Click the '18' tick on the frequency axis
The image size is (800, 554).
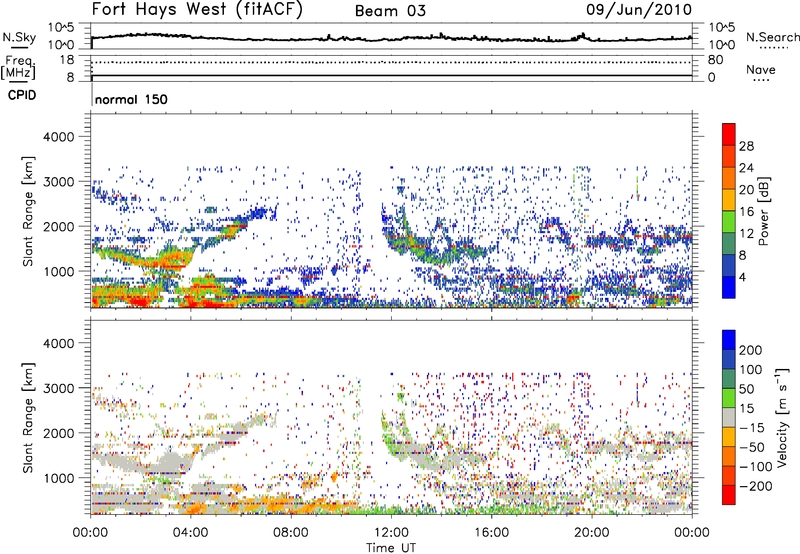[x=67, y=60]
